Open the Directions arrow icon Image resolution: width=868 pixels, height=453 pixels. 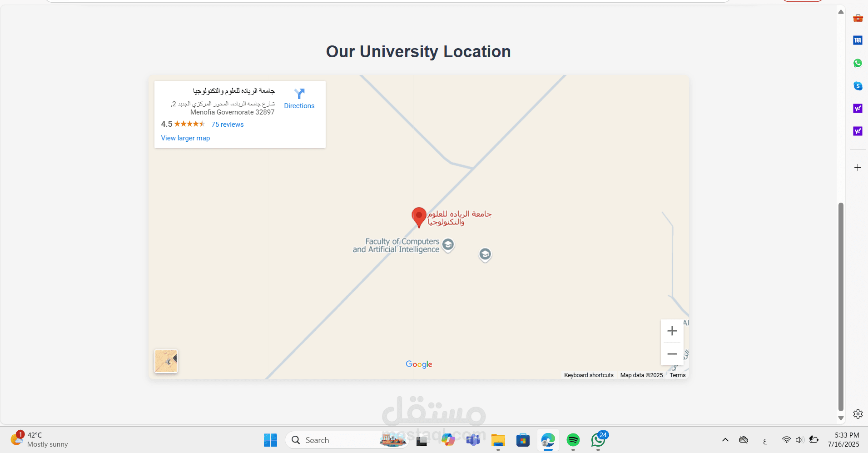pos(299,94)
